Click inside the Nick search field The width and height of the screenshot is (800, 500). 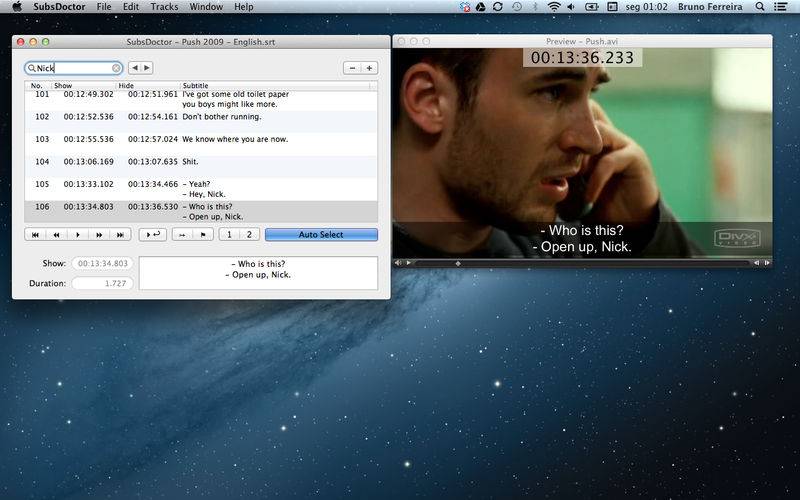click(x=73, y=68)
